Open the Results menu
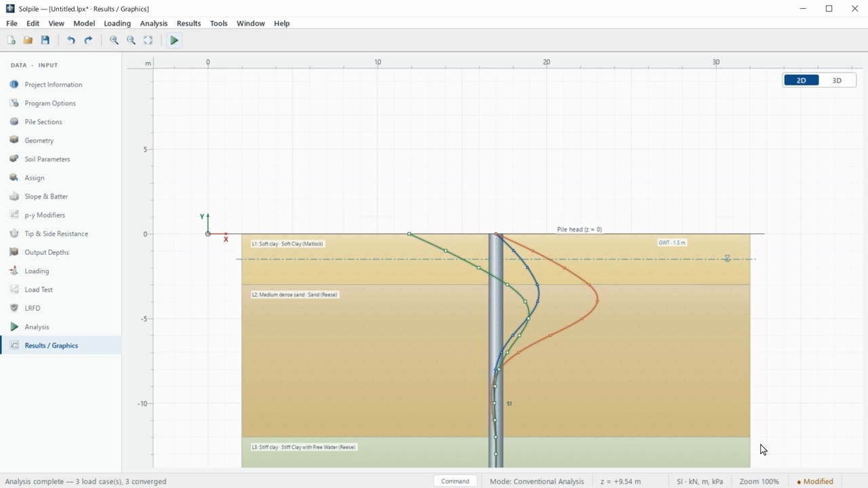This screenshot has width=868, height=488. (x=189, y=23)
